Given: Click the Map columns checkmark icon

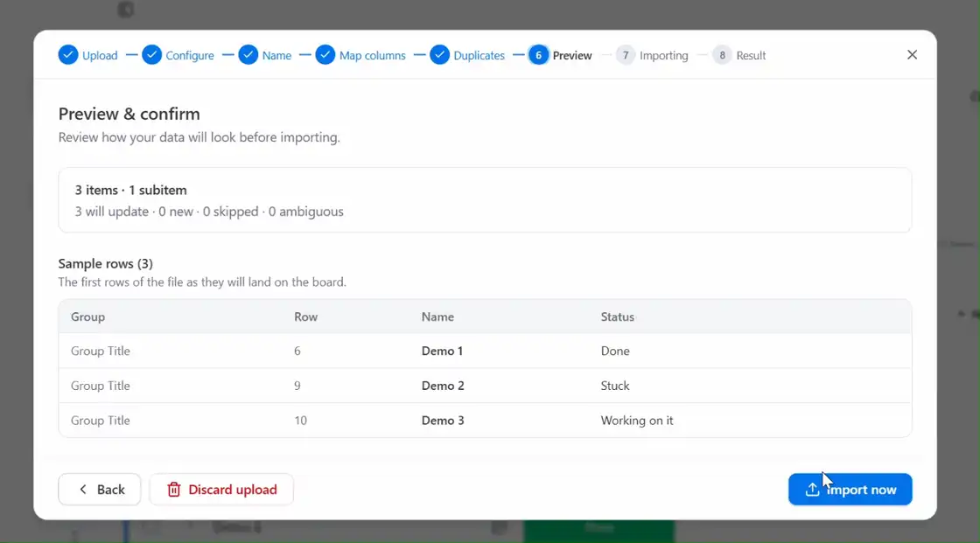Looking at the screenshot, I should pos(325,55).
